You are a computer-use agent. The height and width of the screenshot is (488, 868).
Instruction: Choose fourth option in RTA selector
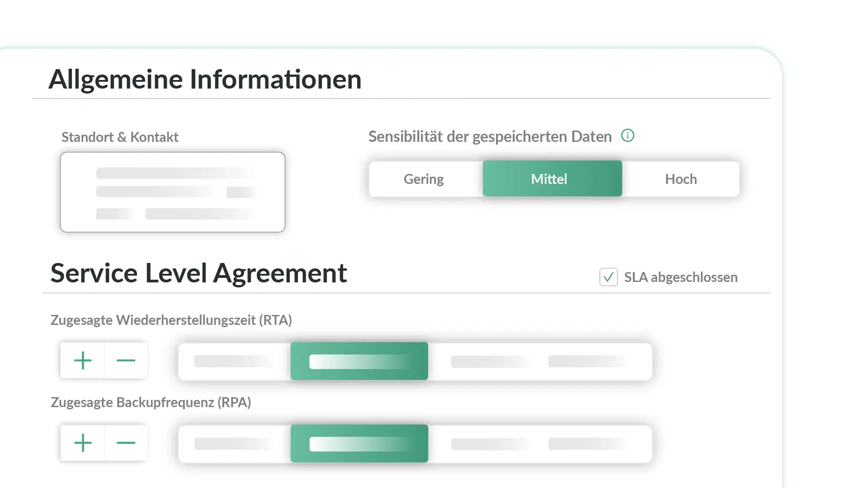pyautogui.click(x=588, y=361)
